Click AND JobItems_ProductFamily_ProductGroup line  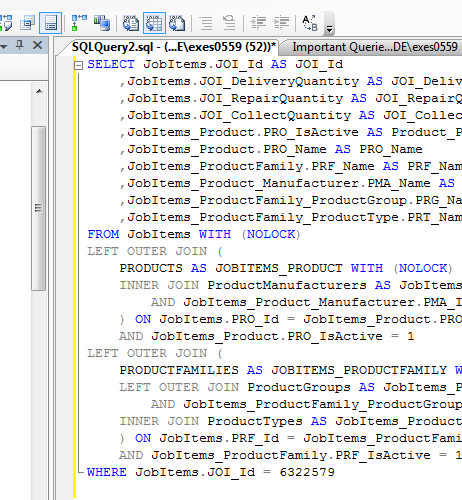tap(306, 404)
